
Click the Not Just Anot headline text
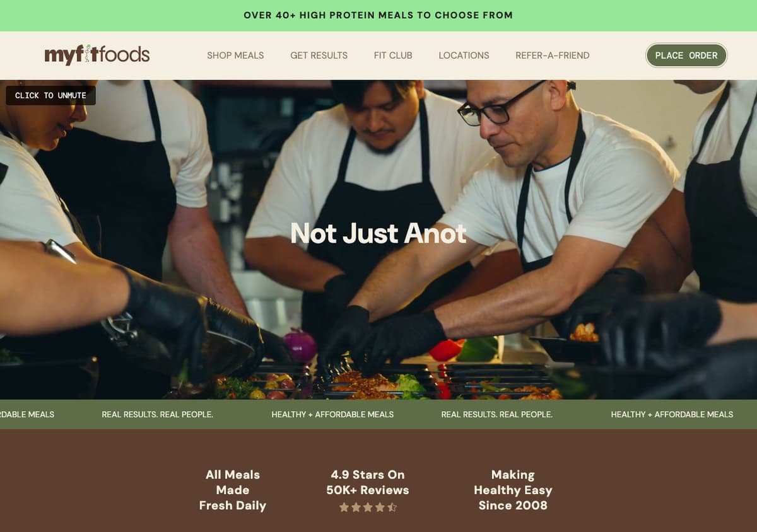pyautogui.click(x=378, y=233)
